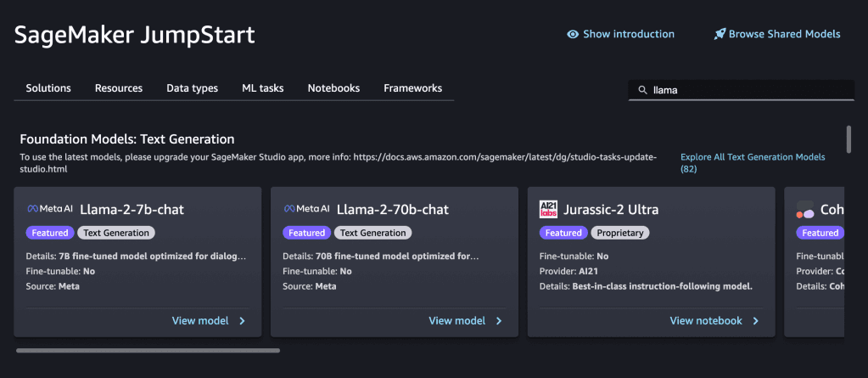The image size is (868, 378).
Task: Click the eye icon beside Show introduction
Action: tap(573, 34)
